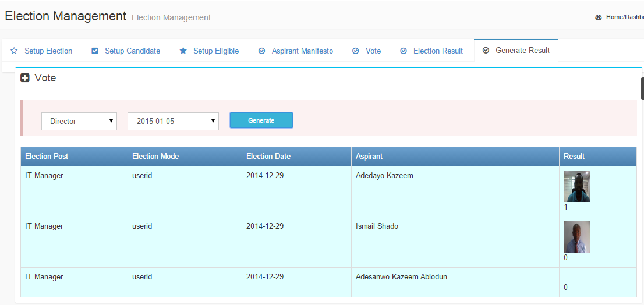
Task: Click the check-circle icon beside Vote tab
Action: (x=356, y=51)
